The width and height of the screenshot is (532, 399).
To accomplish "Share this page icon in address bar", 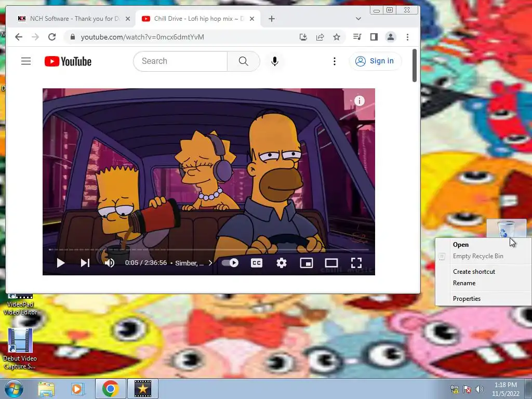I will 320,37.
